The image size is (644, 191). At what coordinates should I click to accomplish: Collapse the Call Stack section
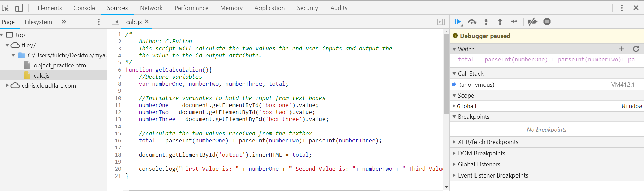click(454, 74)
